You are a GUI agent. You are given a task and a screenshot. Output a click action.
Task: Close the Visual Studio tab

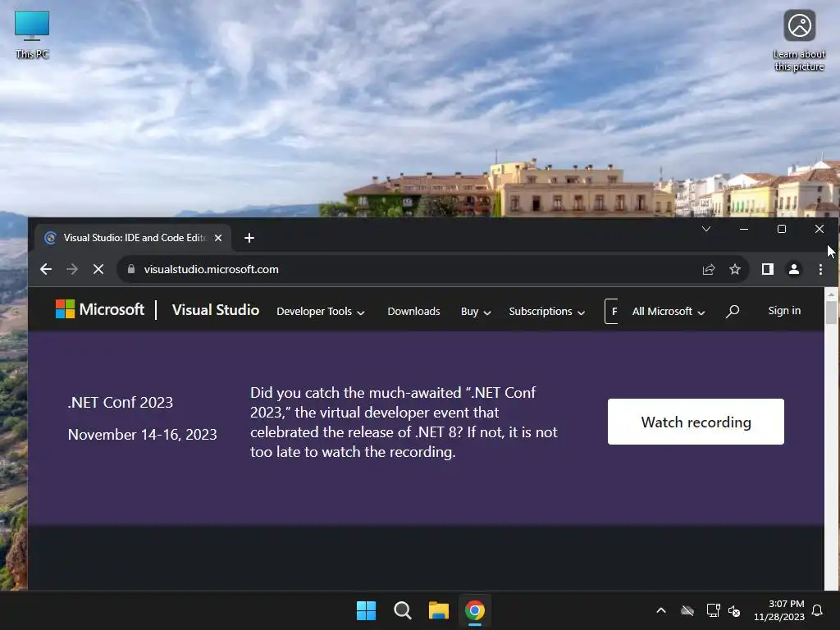click(x=218, y=238)
